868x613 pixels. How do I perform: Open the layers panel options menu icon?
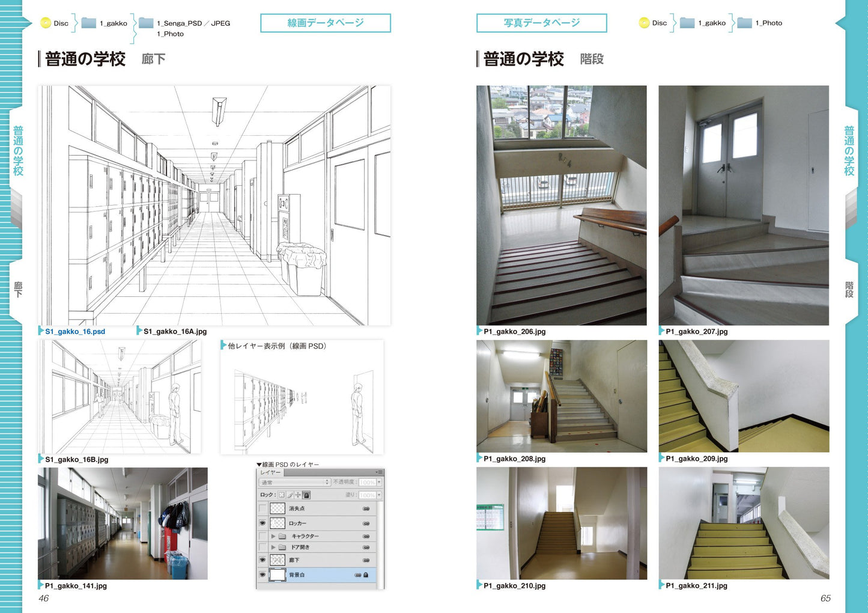(x=378, y=472)
